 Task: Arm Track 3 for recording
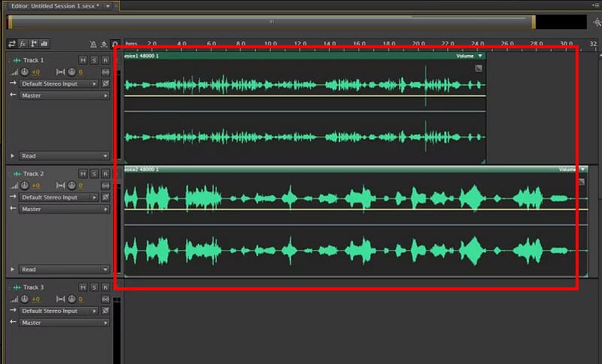click(x=105, y=287)
